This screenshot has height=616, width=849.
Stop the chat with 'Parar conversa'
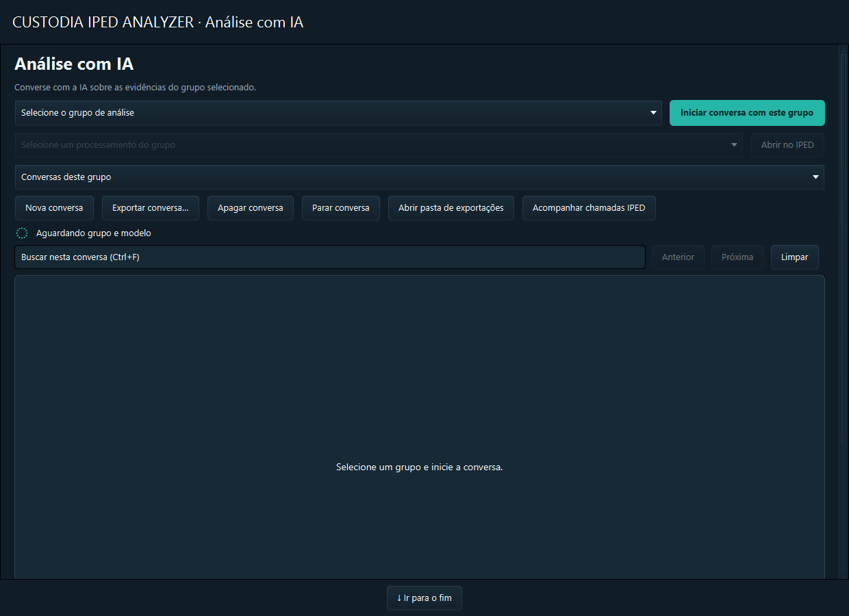point(341,208)
